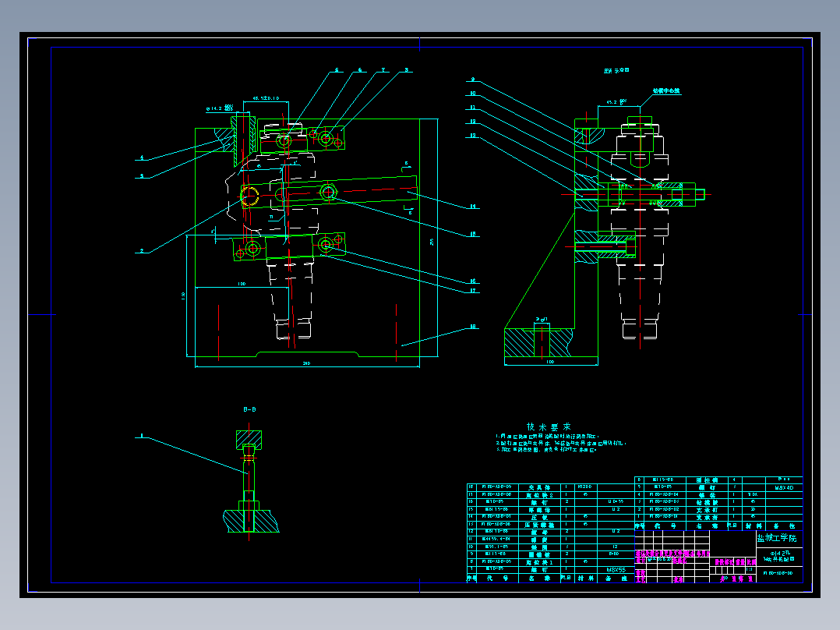Click part balloon number 5
The width and height of the screenshot is (840, 630).
(x=337, y=69)
